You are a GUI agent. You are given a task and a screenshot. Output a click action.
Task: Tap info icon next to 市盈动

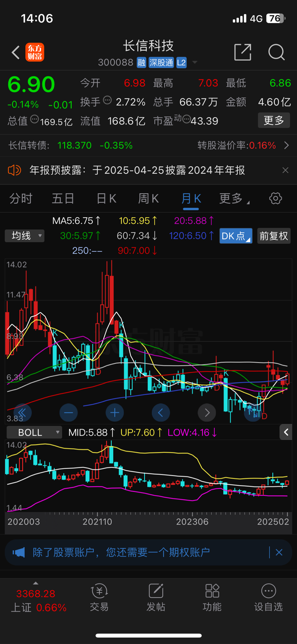(186, 120)
